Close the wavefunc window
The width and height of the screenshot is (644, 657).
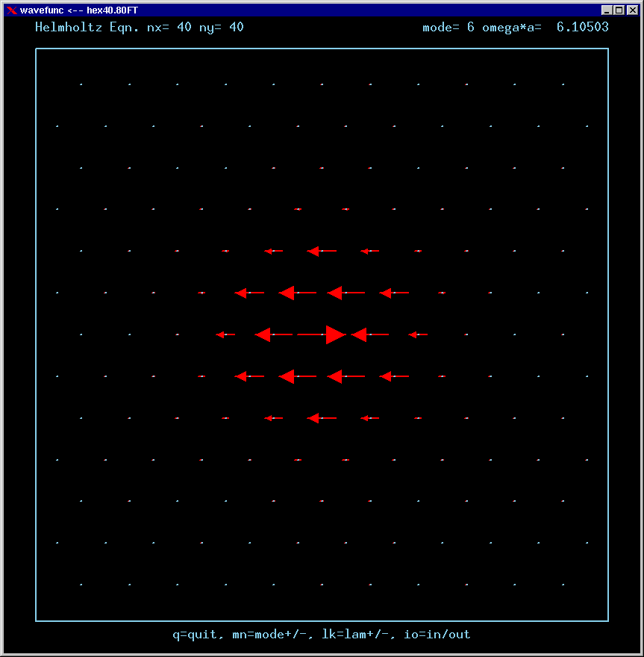click(632, 10)
